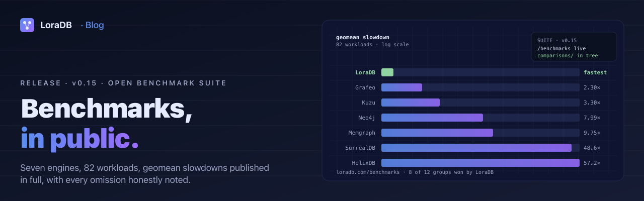Click the 57.2× value
This screenshot has height=201, width=644.
[592, 163]
